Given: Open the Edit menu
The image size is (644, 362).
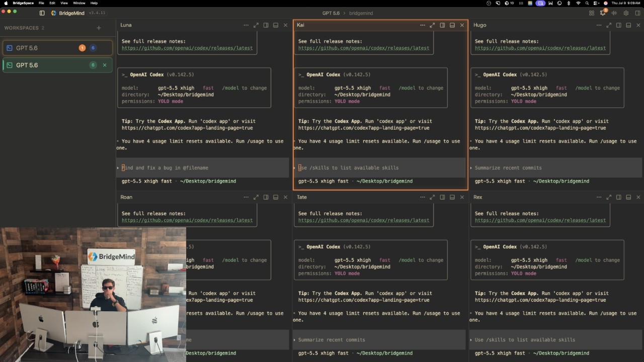Looking at the screenshot, I should tap(52, 3).
